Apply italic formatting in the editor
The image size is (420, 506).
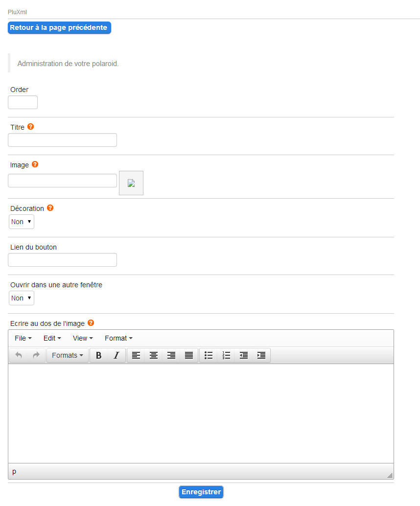[x=116, y=355]
